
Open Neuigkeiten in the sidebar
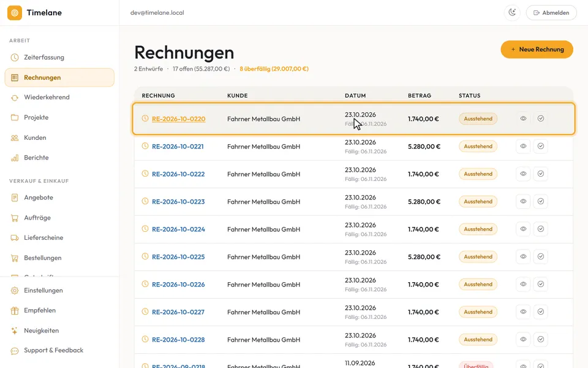coord(59,331)
